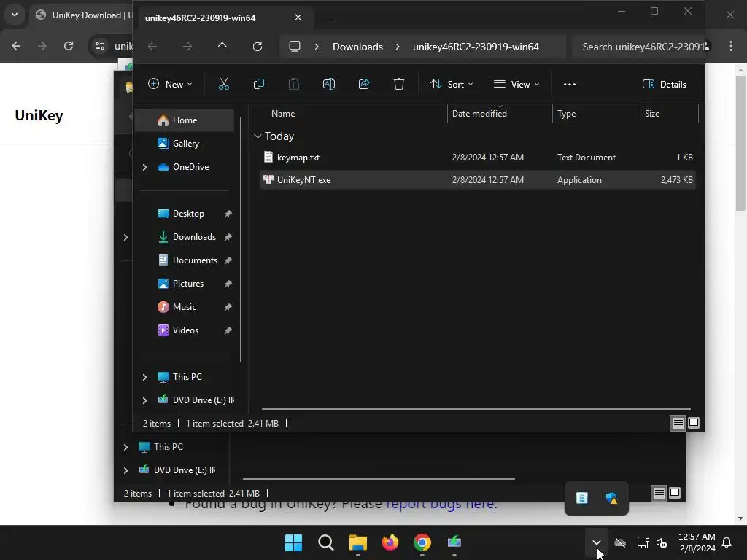Open Desktop quick access folder
The image size is (747, 560).
tap(188, 214)
